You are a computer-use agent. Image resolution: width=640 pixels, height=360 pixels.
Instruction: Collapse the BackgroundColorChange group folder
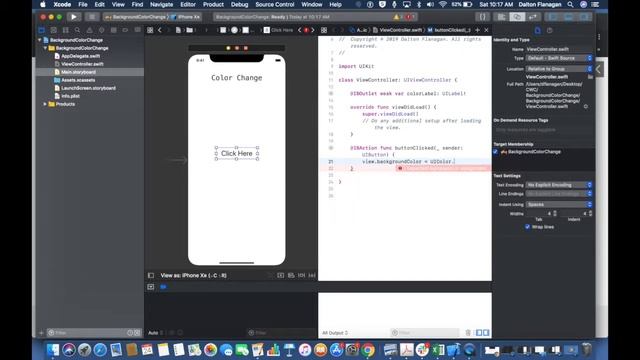pyautogui.click(x=45, y=48)
